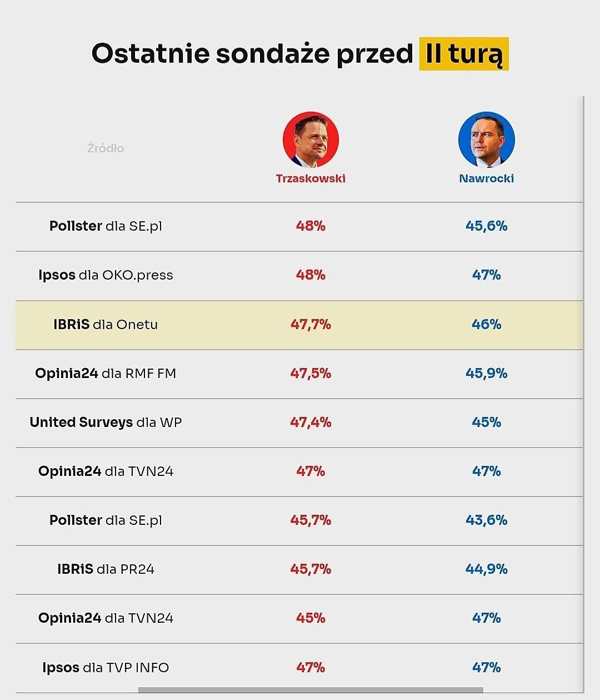
Task: Click the 45,6% Nawrocki result
Action: tap(486, 226)
